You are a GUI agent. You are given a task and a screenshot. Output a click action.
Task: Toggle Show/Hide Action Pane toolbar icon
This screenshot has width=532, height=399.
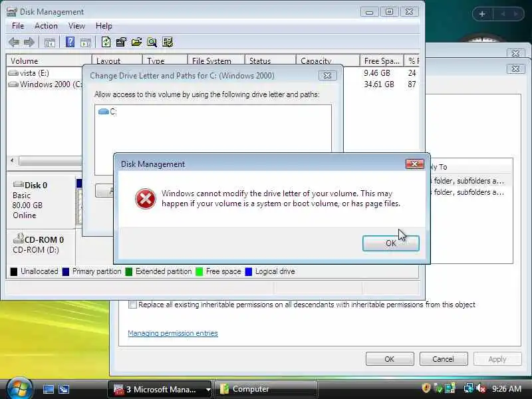point(86,43)
